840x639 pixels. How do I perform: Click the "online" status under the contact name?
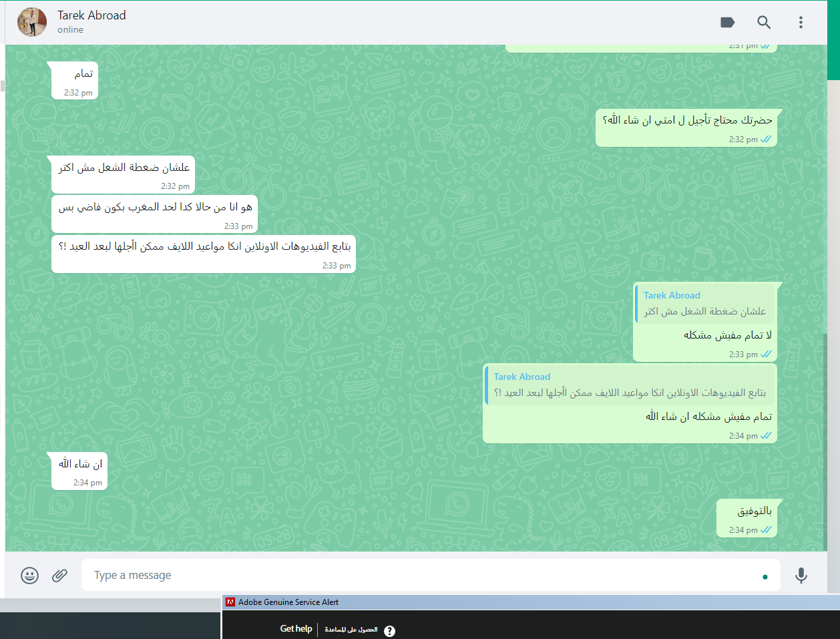pyautogui.click(x=70, y=30)
